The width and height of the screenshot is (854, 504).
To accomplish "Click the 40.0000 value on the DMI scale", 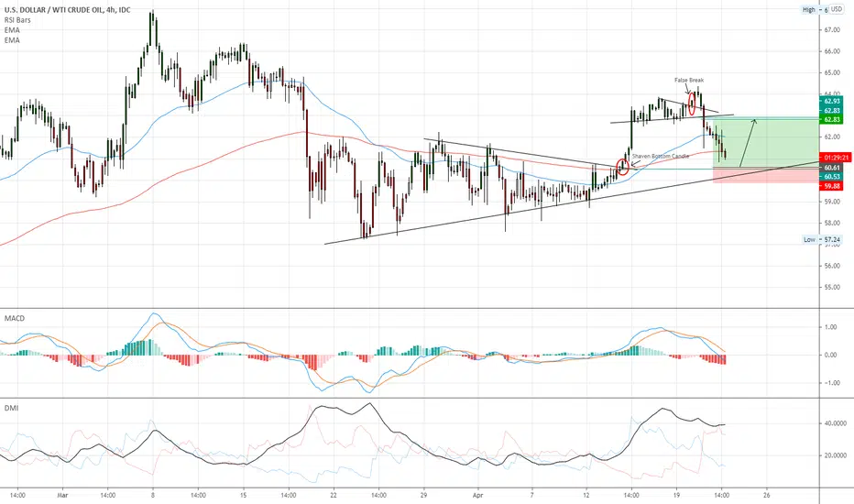I will [x=835, y=423].
